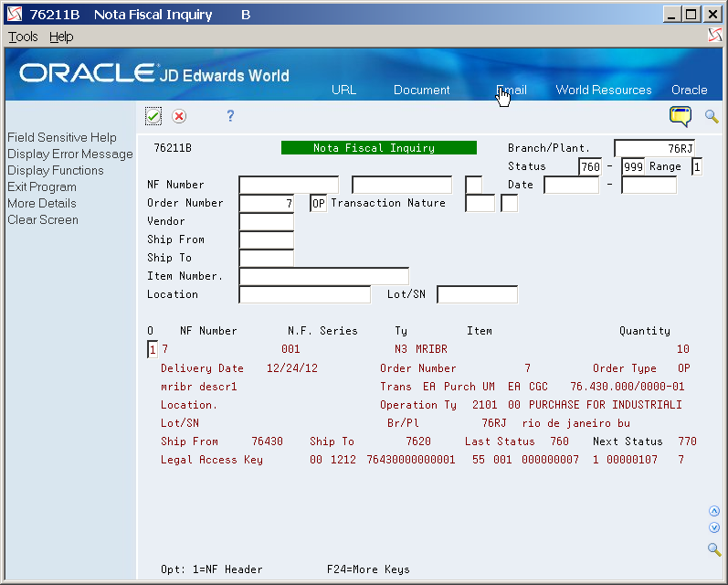The width and height of the screenshot is (728, 585).
Task: Click the second Transaction Nature field
Action: (509, 203)
